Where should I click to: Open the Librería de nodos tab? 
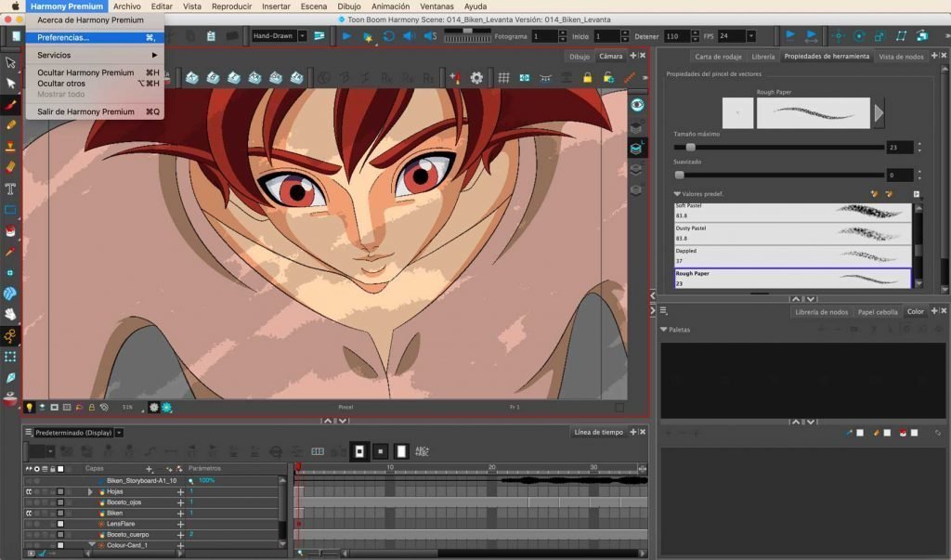(821, 312)
